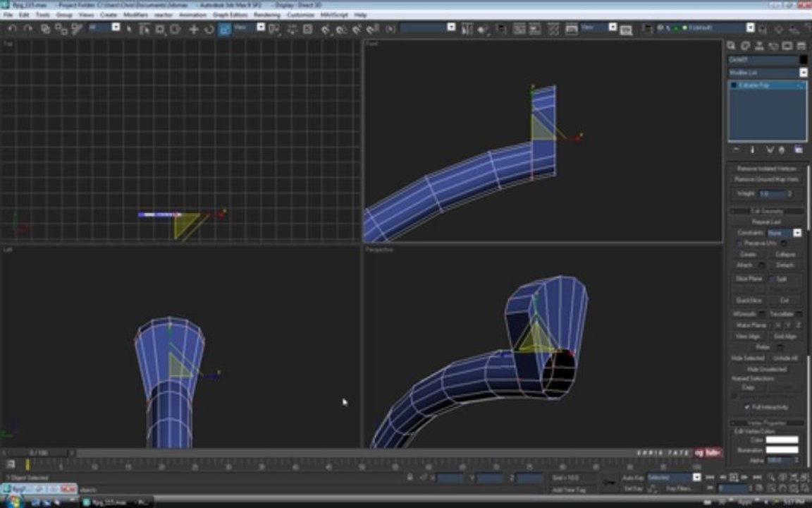Select the Rotate transform tool

click(209, 29)
